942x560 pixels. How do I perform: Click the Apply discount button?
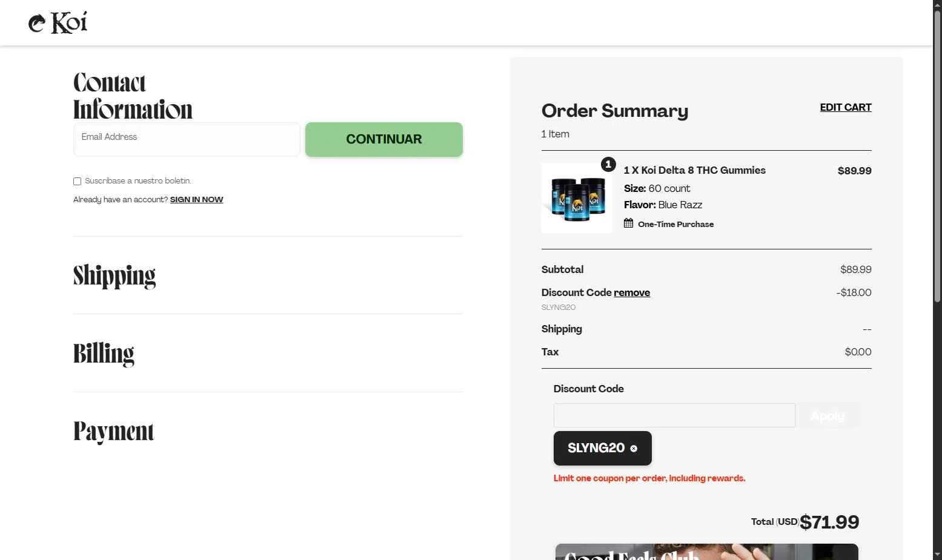pyautogui.click(x=827, y=415)
